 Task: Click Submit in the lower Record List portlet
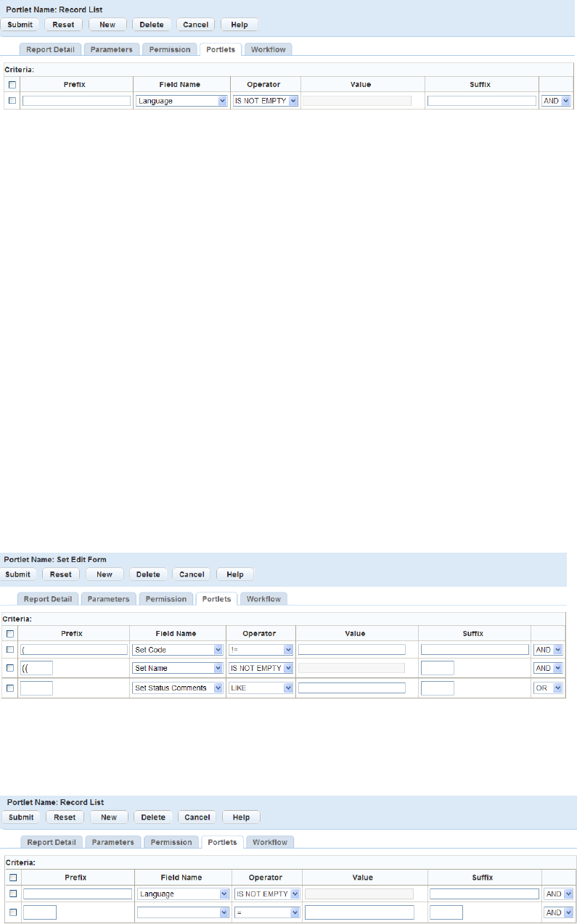coord(21,817)
